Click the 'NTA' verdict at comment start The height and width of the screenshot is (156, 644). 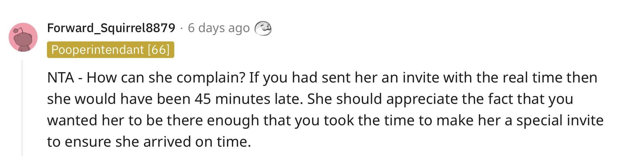61,78
